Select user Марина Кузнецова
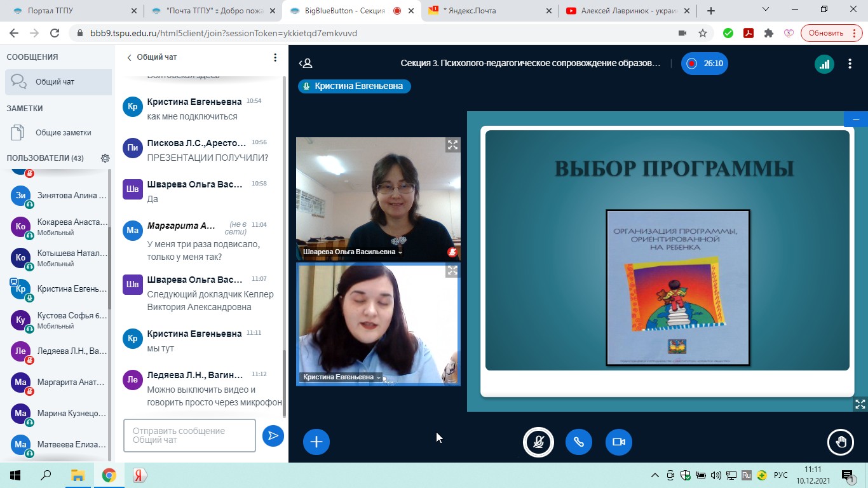This screenshot has width=868, height=488. 58,414
